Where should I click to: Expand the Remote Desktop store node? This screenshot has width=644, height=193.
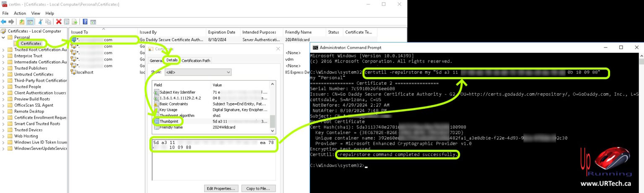coord(4,112)
